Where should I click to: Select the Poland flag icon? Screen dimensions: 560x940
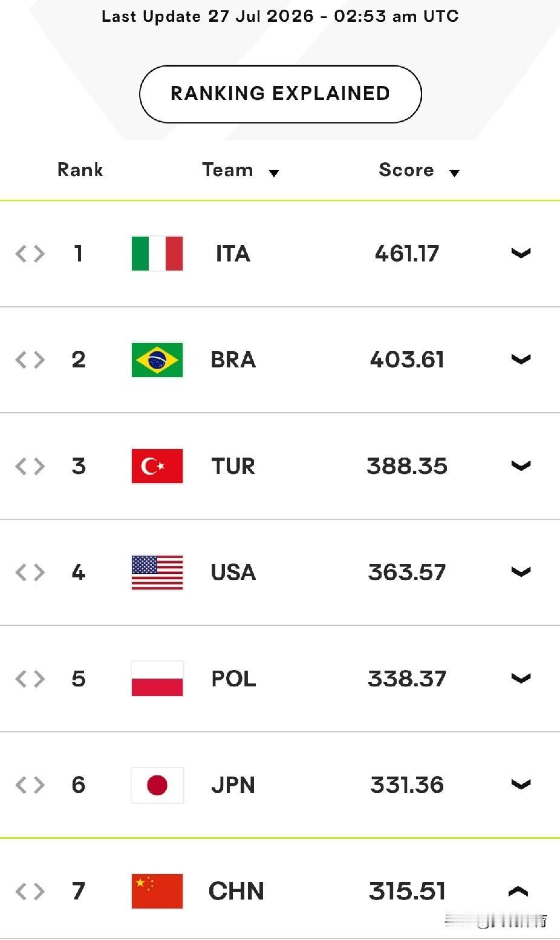point(157,679)
